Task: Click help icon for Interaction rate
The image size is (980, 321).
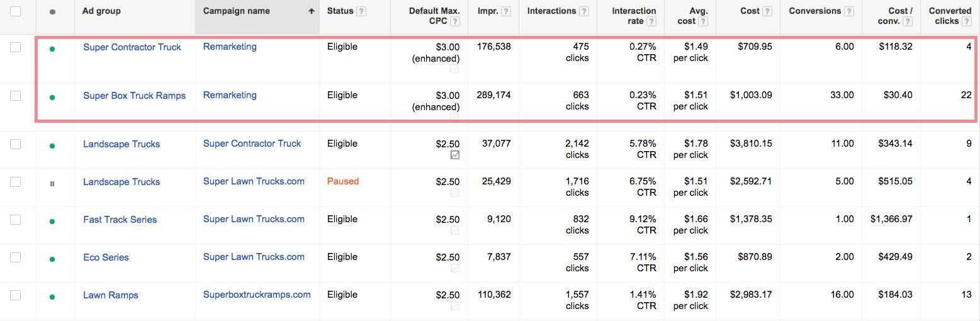Action: coord(651,21)
